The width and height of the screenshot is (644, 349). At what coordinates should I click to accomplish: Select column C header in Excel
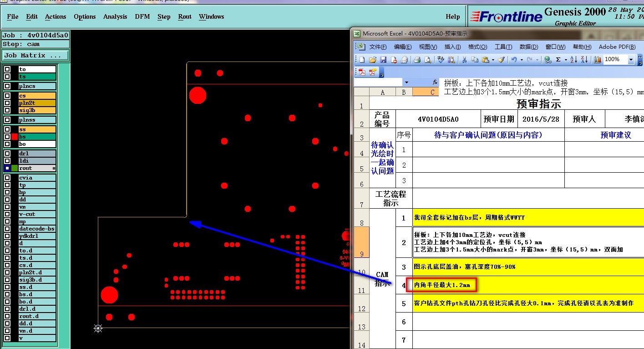click(x=426, y=92)
